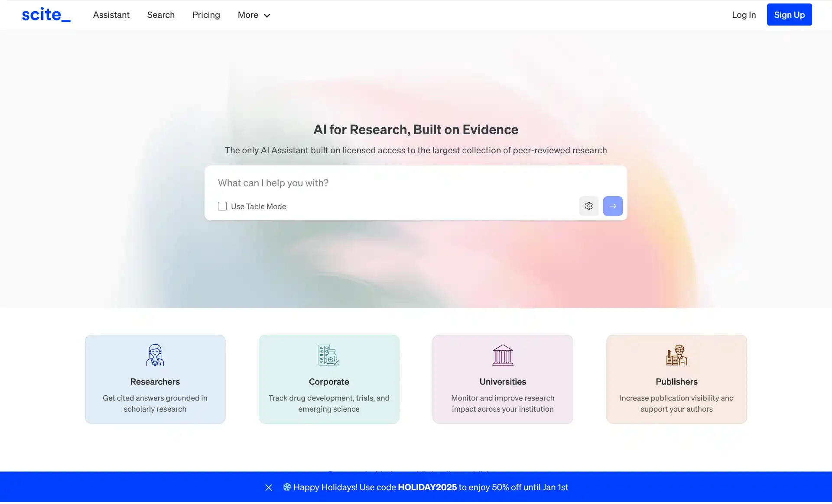The image size is (832, 504).
Task: Open assistant settings with the gear icon
Action: (x=588, y=206)
